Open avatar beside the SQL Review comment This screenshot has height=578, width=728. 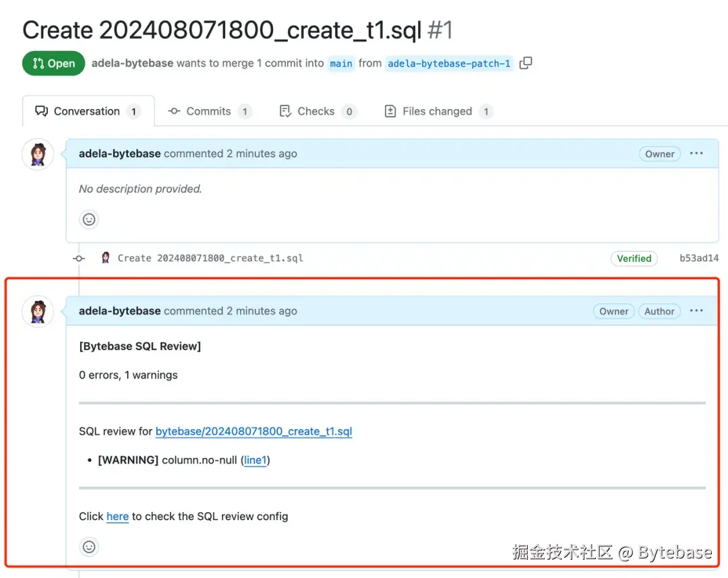click(38, 311)
